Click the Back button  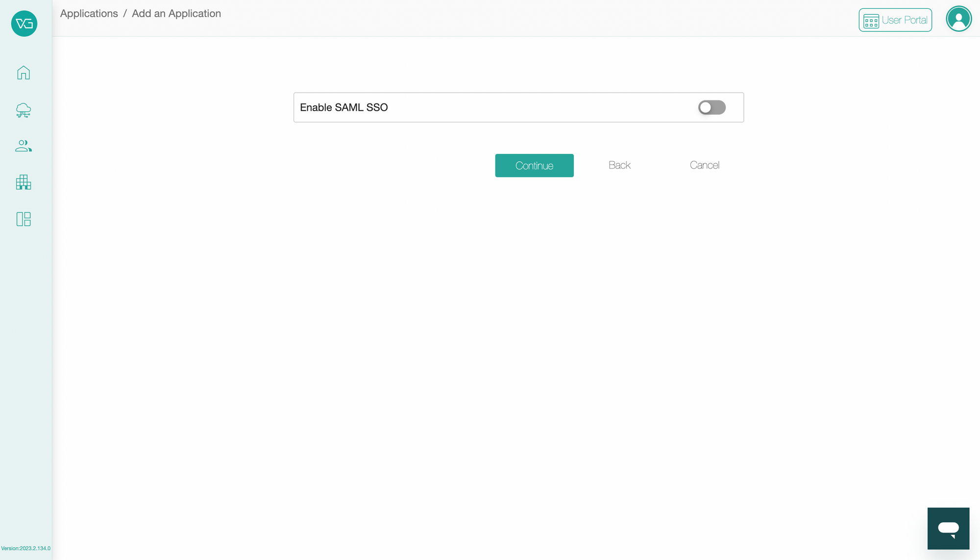point(619,166)
